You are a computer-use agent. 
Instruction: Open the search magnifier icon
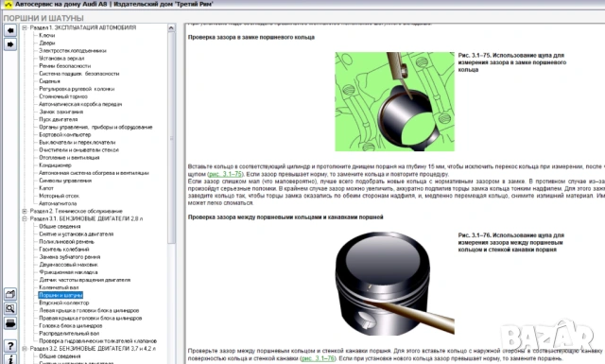pos(10,308)
